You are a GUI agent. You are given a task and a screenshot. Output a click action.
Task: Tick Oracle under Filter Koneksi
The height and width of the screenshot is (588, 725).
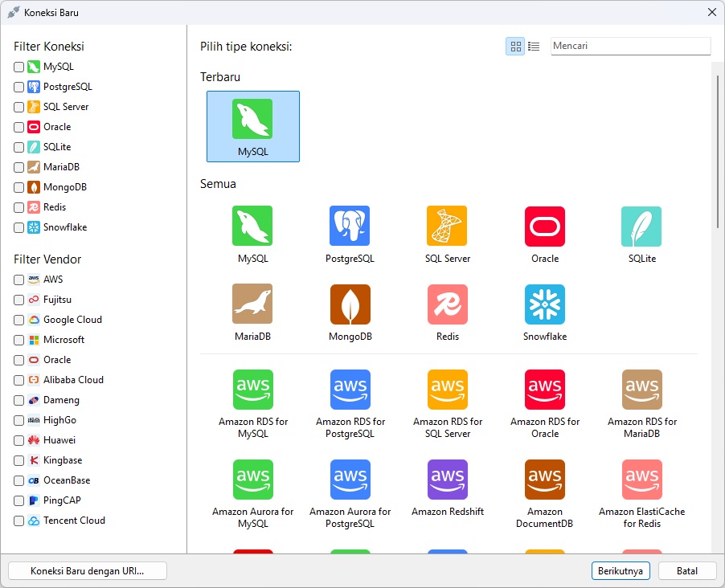pyautogui.click(x=19, y=127)
